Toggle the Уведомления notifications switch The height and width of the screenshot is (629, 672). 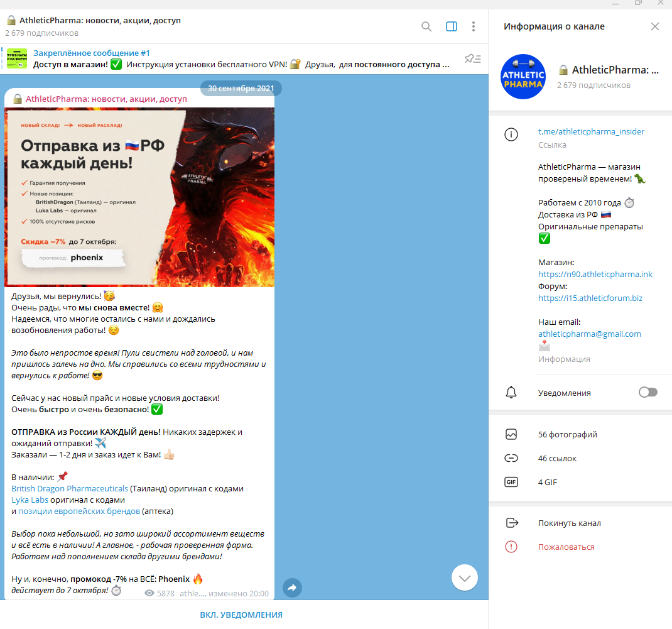[x=648, y=392]
